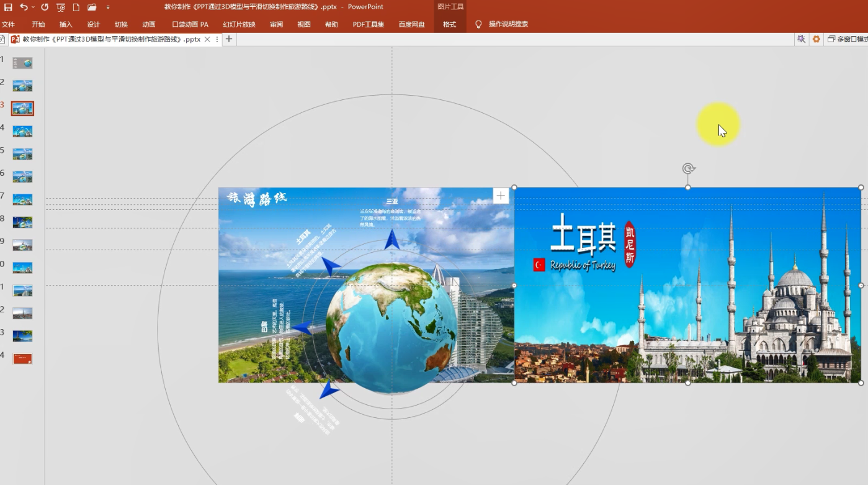868x485 pixels.
Task: Open document tab options (three dots)
Action: [217, 39]
